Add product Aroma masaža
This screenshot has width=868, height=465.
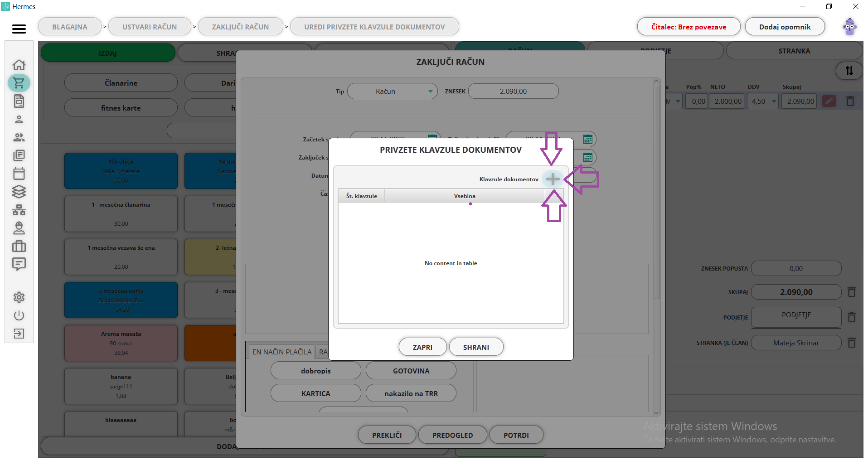[121, 343]
